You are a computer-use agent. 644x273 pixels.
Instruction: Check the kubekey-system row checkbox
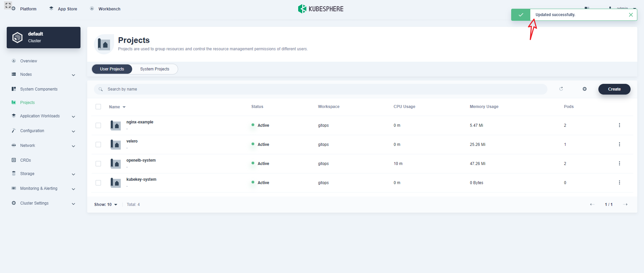click(x=98, y=183)
